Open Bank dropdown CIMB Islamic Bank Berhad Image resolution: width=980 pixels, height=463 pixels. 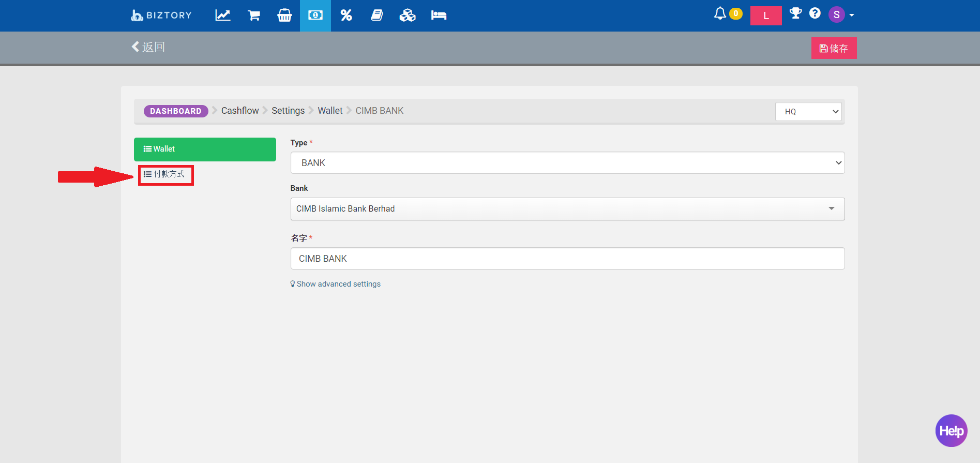[567, 209]
